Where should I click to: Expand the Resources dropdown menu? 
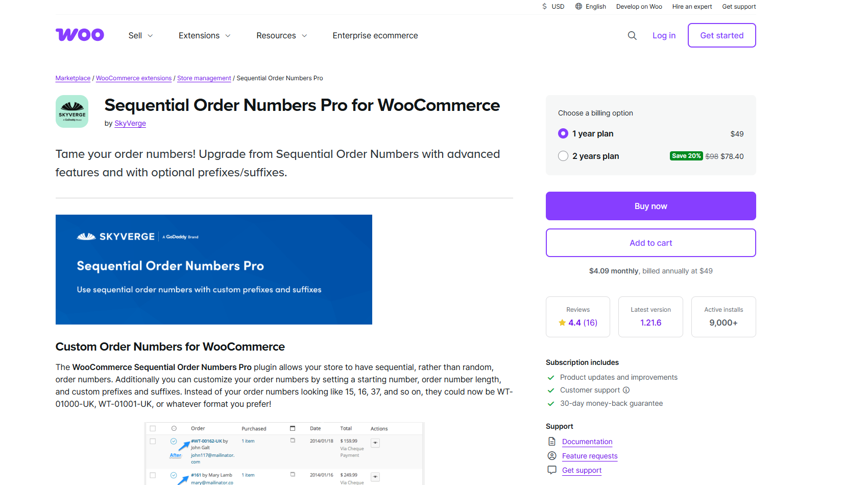(281, 35)
